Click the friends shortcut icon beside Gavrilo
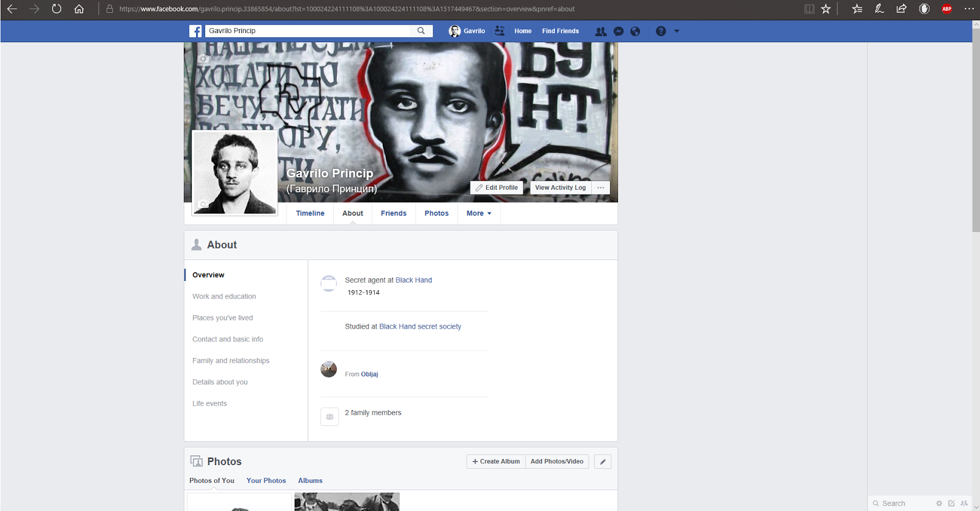 tap(500, 31)
